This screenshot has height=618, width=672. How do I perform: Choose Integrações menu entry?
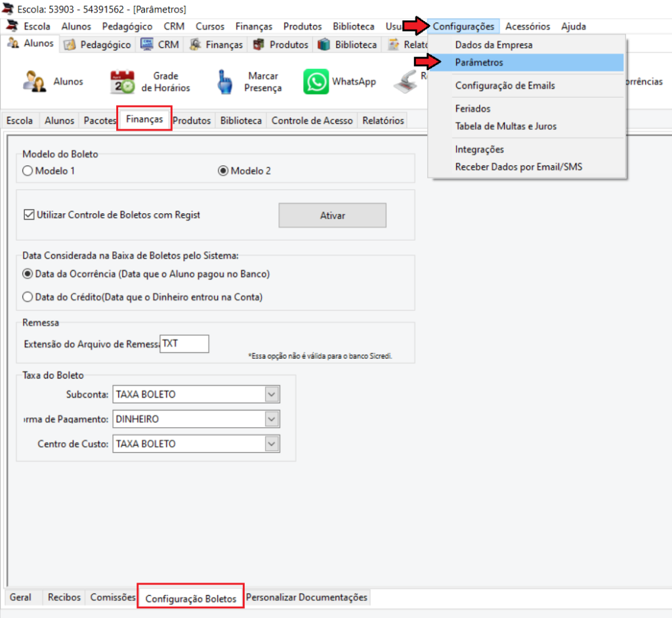pos(527,149)
